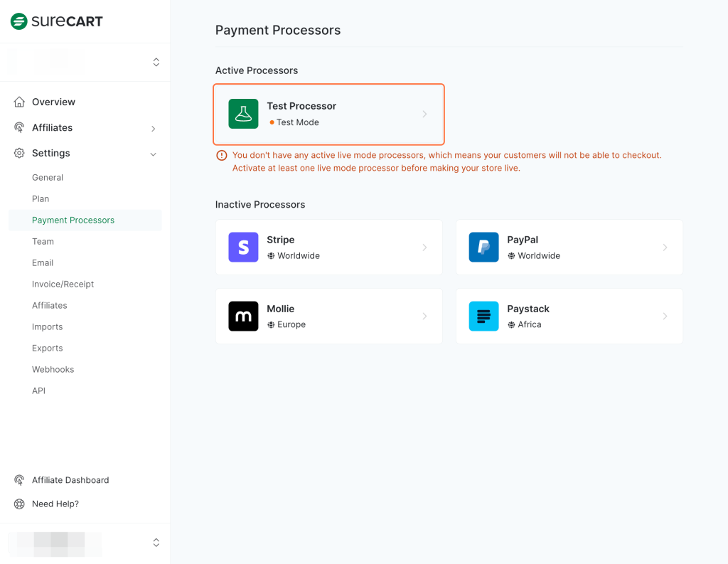
Task: Click the SureCart logo
Action: (x=55, y=21)
